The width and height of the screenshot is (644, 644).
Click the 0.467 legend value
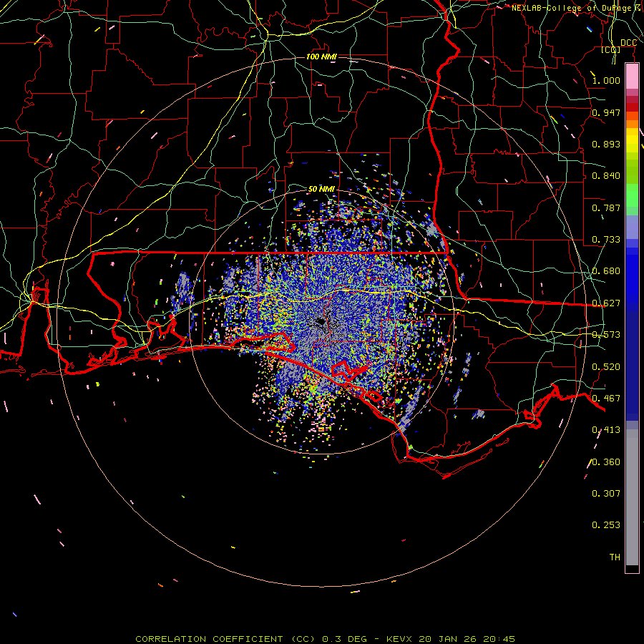click(606, 399)
